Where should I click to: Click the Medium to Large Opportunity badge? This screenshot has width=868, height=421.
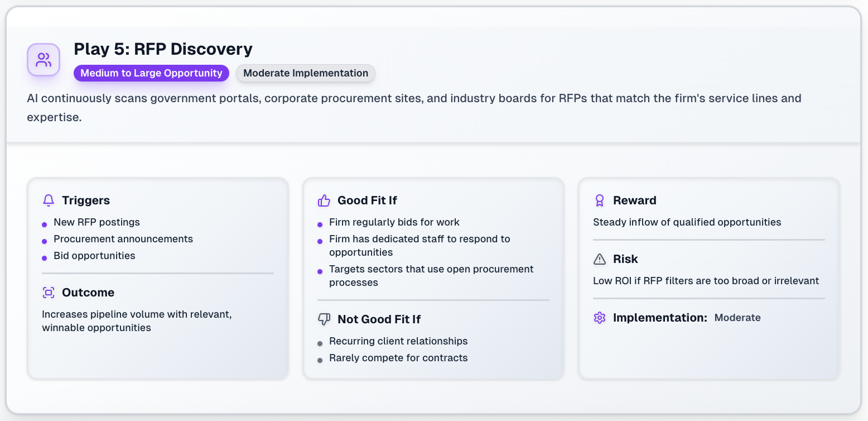(x=152, y=73)
